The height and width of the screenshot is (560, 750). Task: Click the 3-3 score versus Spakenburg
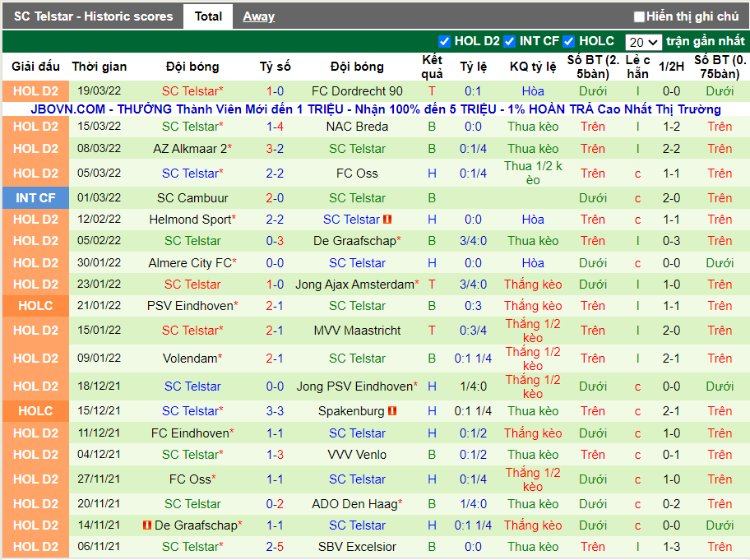275,411
